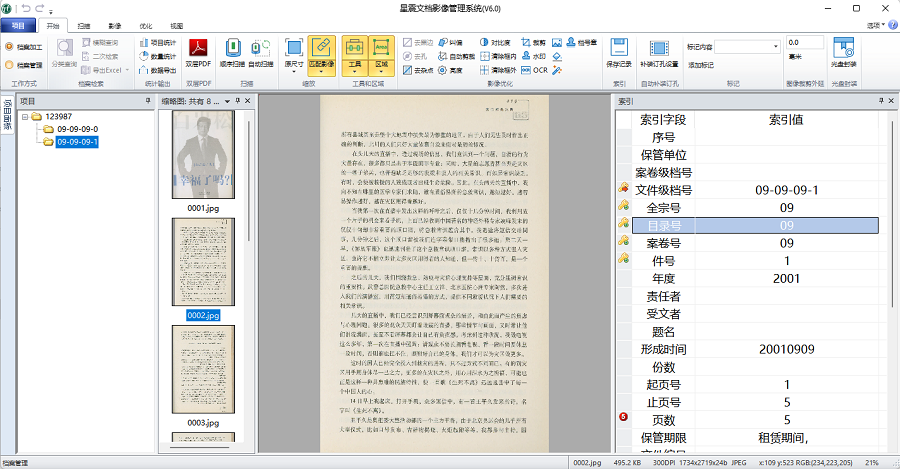
Task: Switch to the 视图 ribbon tab
Action: (177, 26)
